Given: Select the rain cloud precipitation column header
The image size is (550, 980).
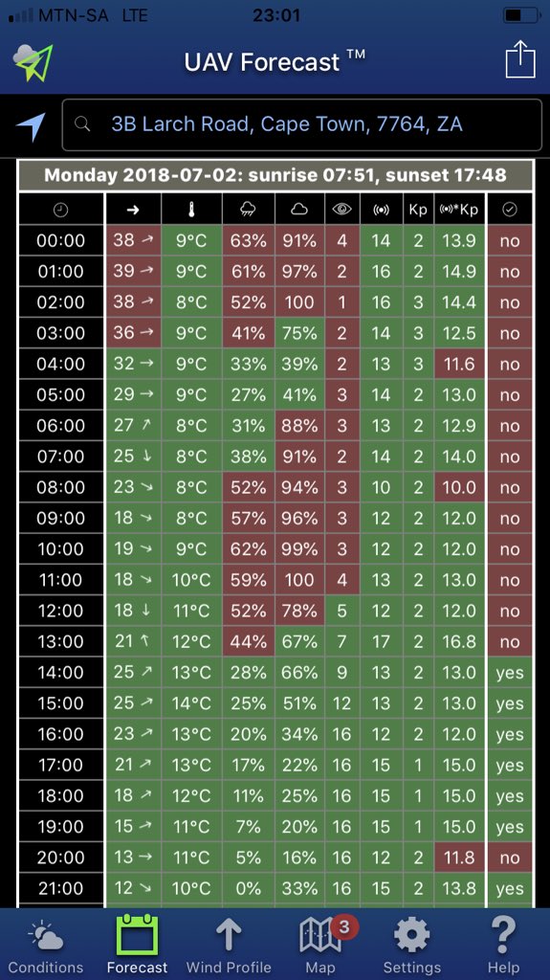Looking at the screenshot, I should tap(248, 210).
